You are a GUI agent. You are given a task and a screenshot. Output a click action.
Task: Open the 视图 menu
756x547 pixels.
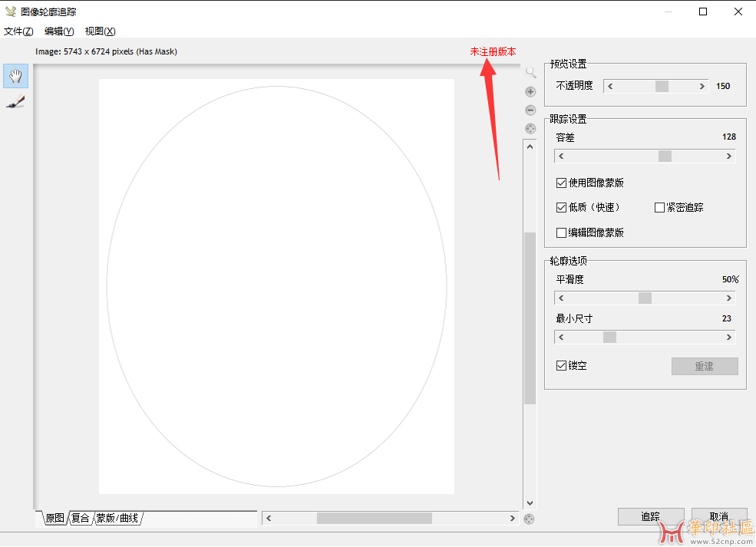tap(100, 31)
